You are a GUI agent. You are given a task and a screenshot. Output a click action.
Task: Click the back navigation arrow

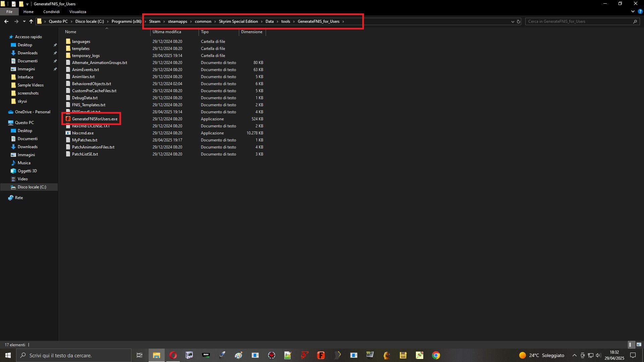tap(6, 21)
